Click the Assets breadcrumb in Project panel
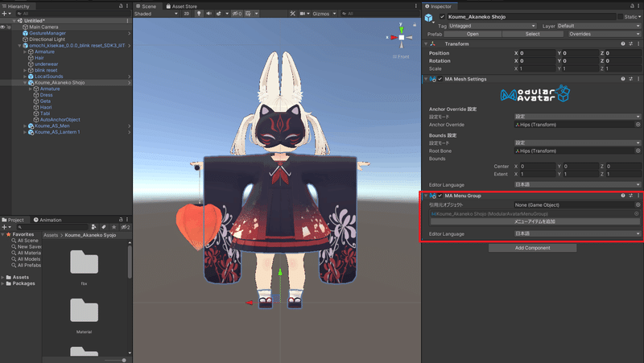644x363 pixels. [x=51, y=235]
